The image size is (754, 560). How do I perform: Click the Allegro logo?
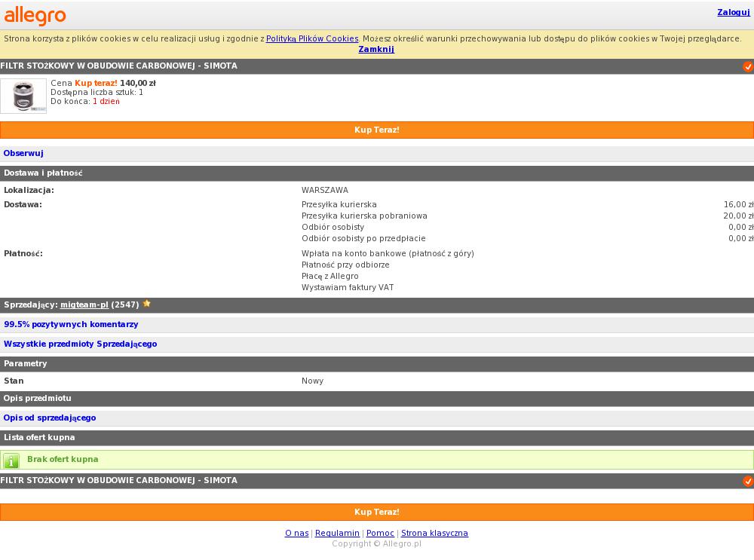pyautogui.click(x=35, y=15)
